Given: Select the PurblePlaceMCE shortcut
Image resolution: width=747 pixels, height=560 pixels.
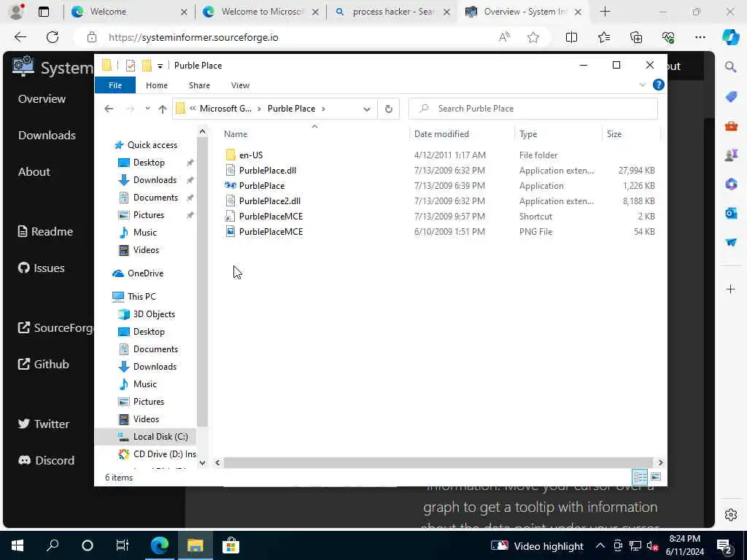Looking at the screenshot, I should point(271,216).
